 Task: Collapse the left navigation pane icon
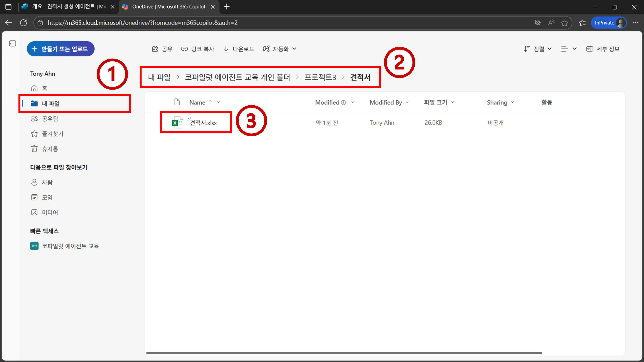pos(13,43)
